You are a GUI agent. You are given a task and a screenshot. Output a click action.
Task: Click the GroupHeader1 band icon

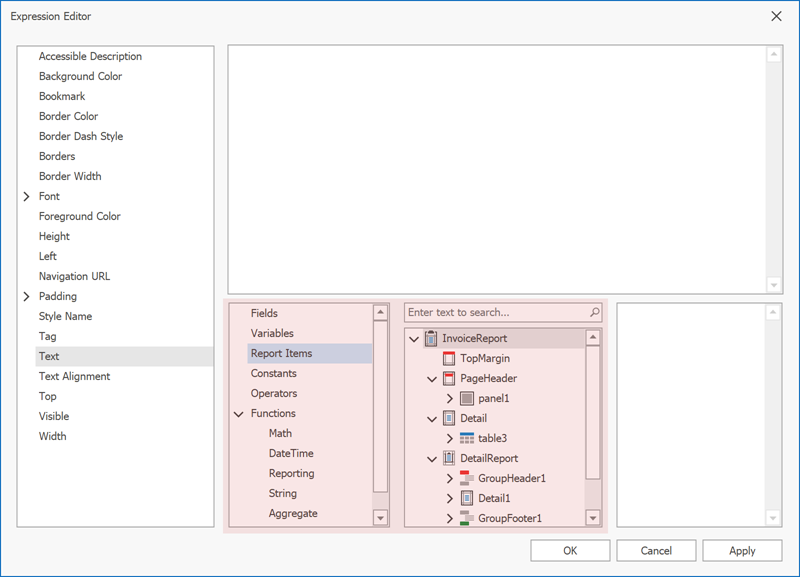(467, 478)
